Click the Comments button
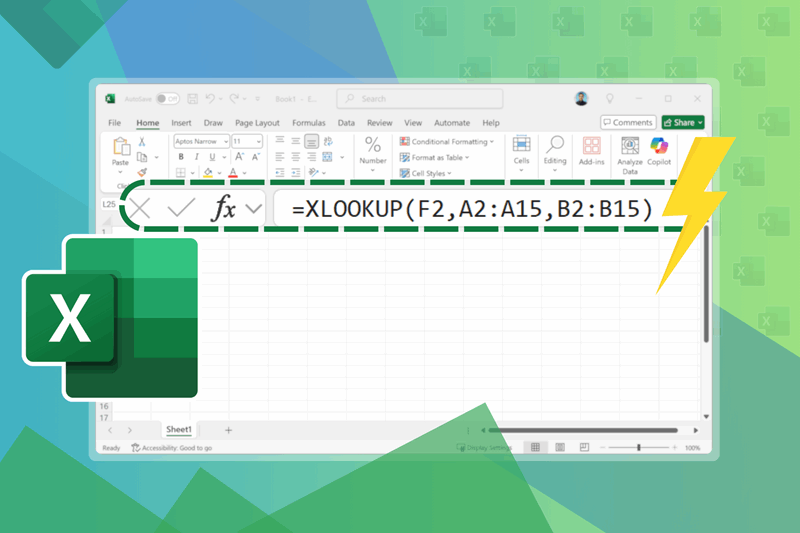 (628, 123)
